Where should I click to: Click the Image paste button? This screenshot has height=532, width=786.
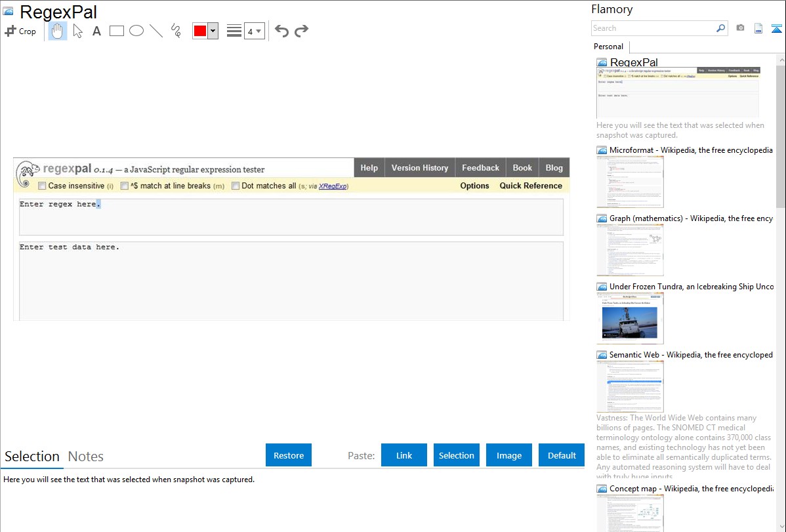pos(509,455)
